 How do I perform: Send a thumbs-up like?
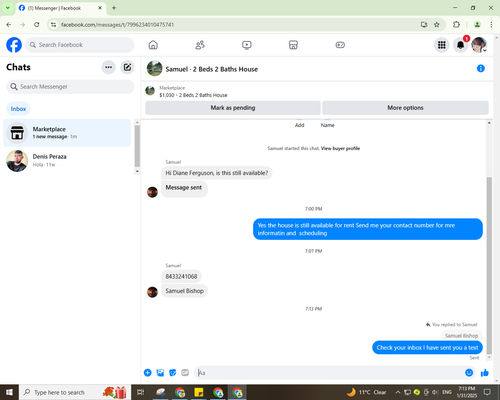coord(485,373)
